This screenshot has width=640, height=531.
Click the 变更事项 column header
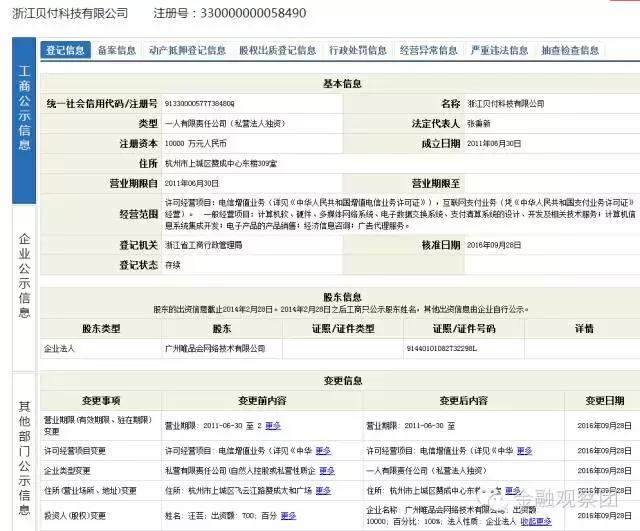tap(101, 400)
